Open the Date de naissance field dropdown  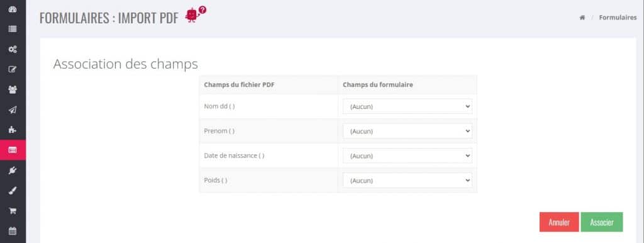(408, 156)
